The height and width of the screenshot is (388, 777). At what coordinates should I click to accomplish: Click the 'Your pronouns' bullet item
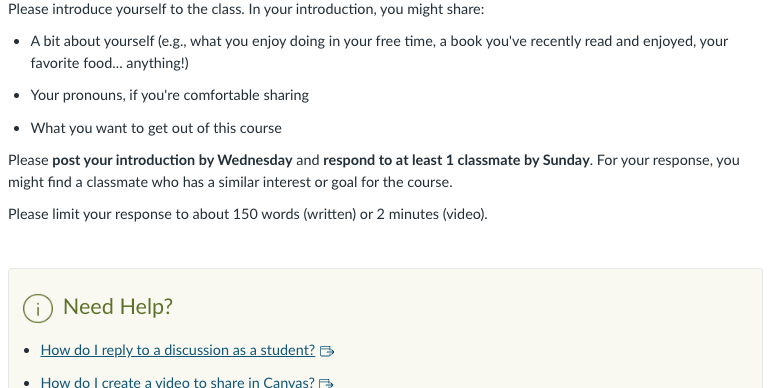169,95
